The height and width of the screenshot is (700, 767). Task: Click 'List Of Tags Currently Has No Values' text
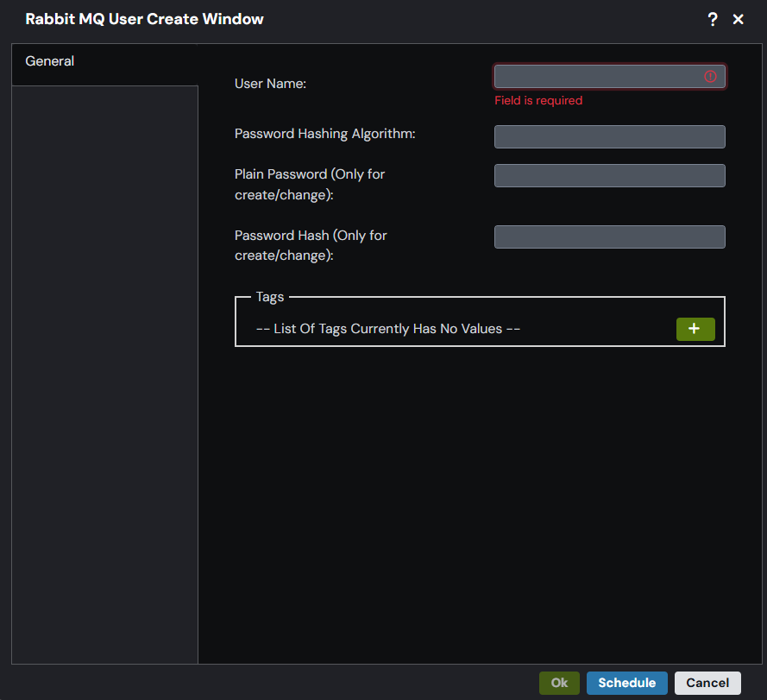388,329
